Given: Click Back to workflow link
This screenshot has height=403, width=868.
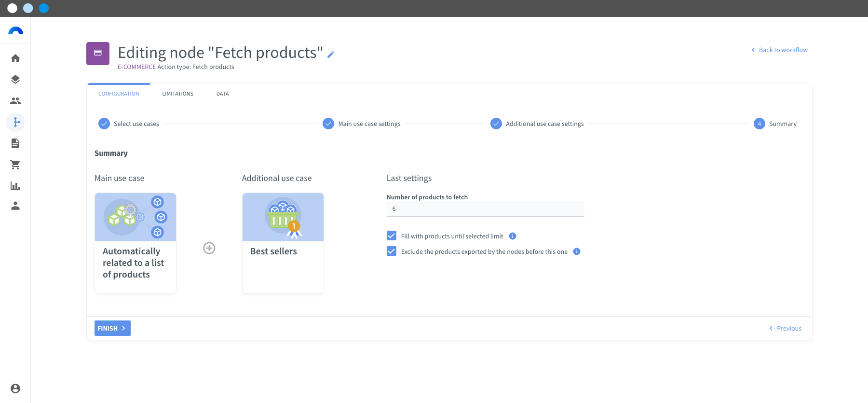Looking at the screenshot, I should 779,50.
